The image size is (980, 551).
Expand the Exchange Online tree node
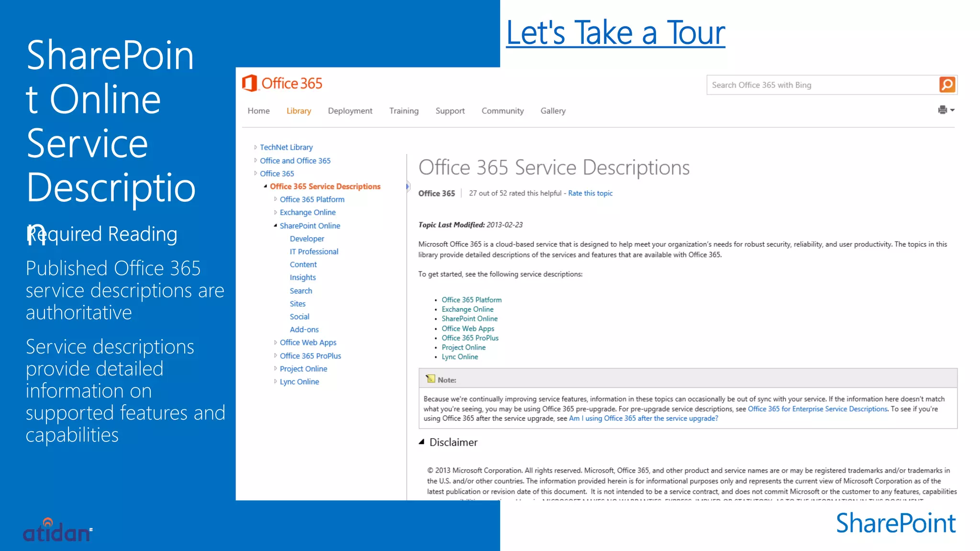pos(275,212)
